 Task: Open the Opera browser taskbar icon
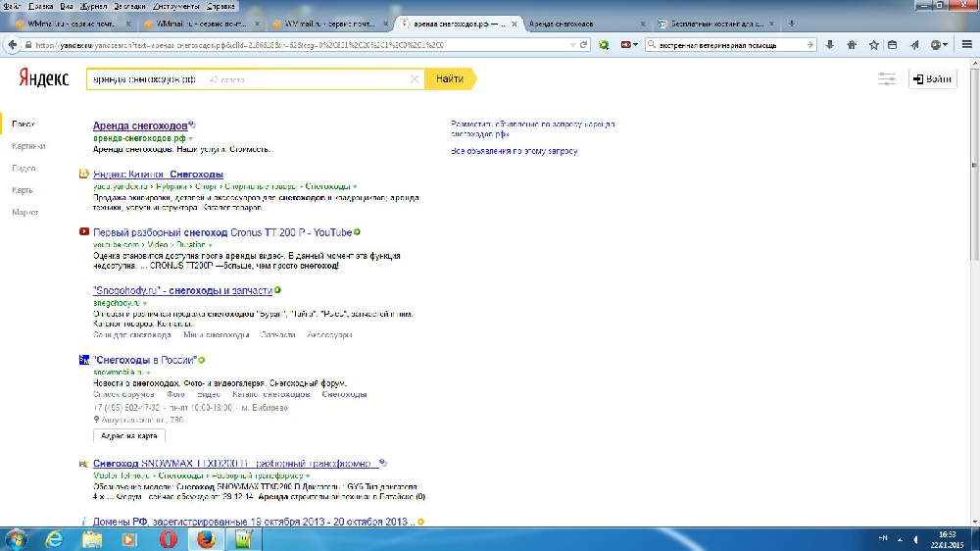tap(169, 539)
